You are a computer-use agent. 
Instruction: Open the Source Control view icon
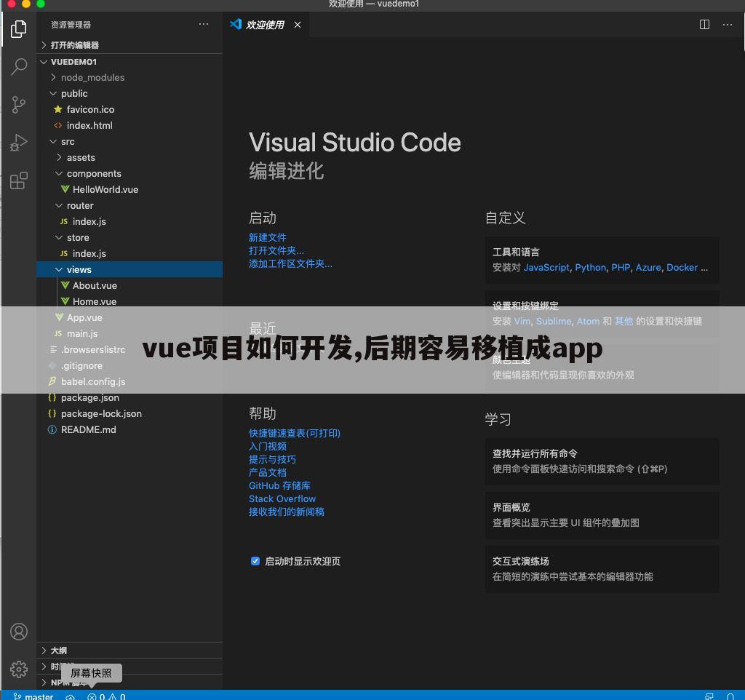(x=18, y=105)
